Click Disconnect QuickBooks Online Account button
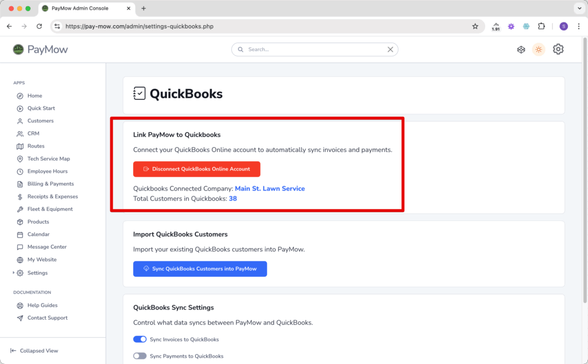 click(196, 169)
